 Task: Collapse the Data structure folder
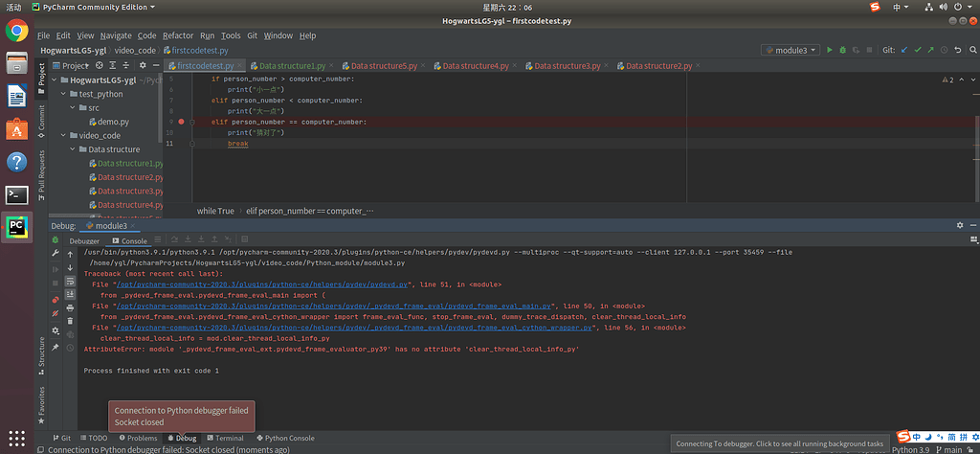73,149
